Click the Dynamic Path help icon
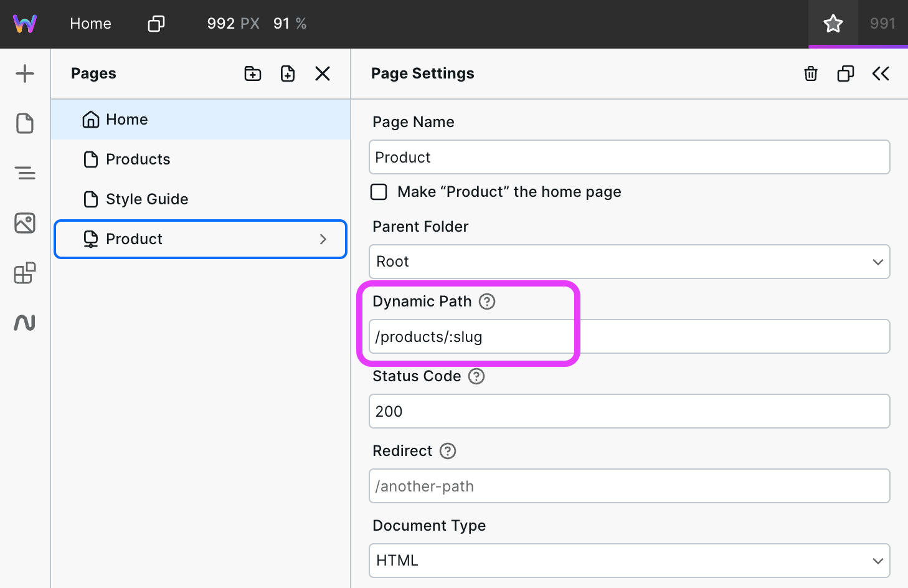Image resolution: width=908 pixels, height=588 pixels. click(x=487, y=301)
